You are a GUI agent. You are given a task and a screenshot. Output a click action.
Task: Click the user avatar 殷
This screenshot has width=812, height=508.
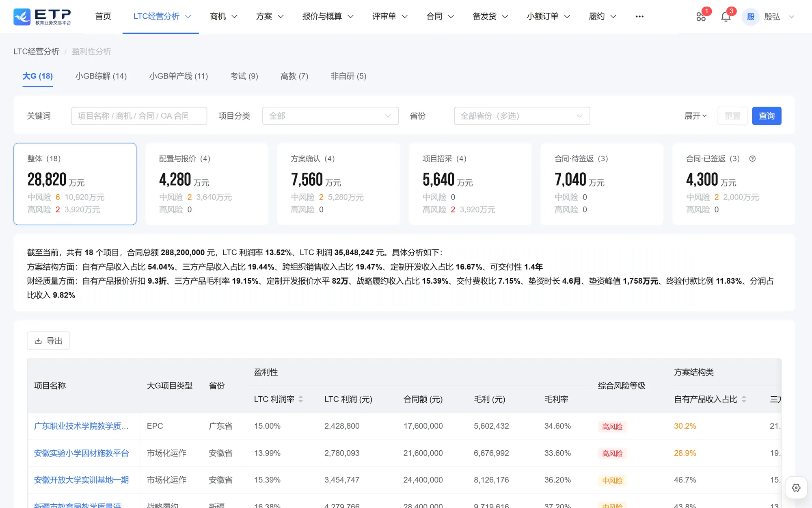750,17
